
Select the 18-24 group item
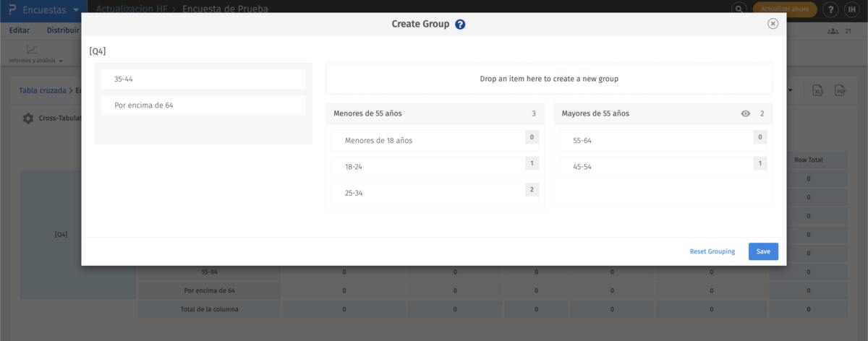pyautogui.click(x=435, y=166)
